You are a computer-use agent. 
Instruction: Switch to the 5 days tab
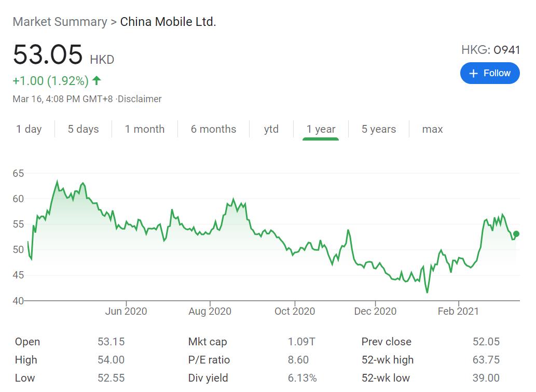(83, 129)
